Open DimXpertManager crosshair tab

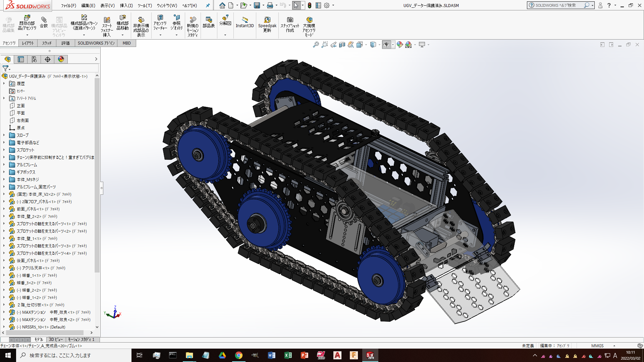pyautogui.click(x=48, y=59)
